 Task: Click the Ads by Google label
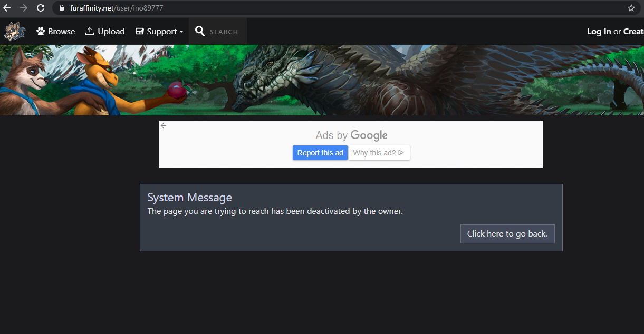pos(351,135)
